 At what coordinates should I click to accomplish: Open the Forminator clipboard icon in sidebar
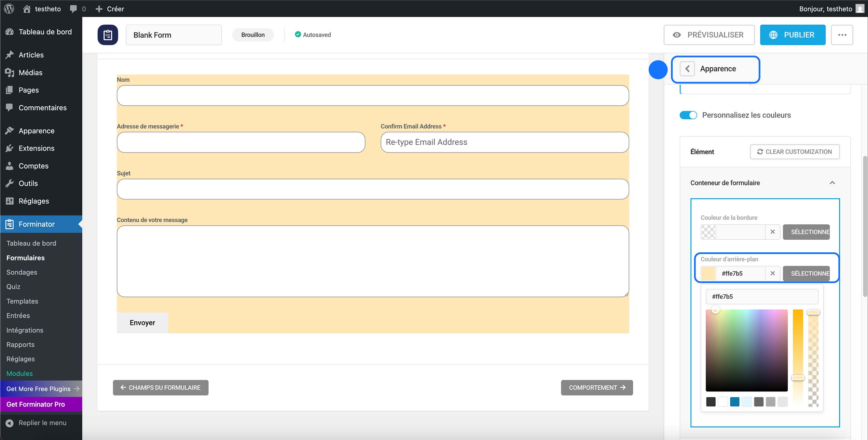9,224
